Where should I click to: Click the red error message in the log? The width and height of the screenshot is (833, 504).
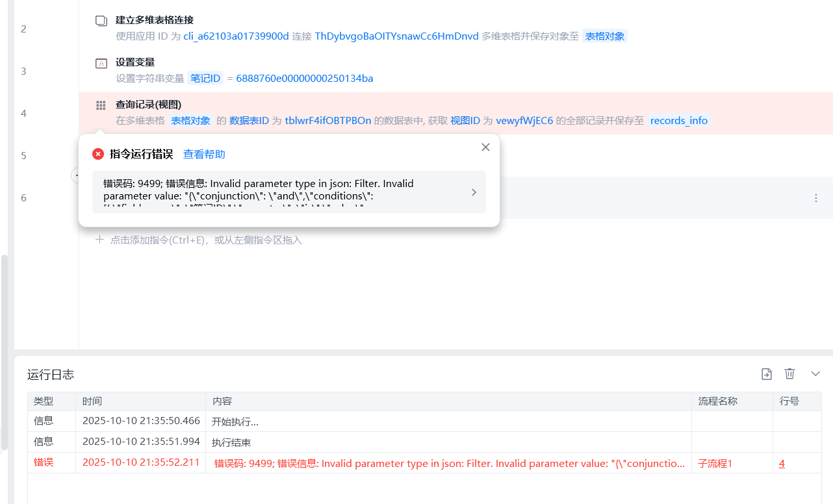[449, 464]
